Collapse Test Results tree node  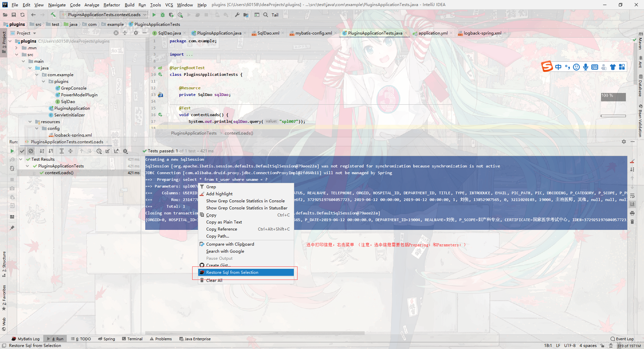pos(21,159)
